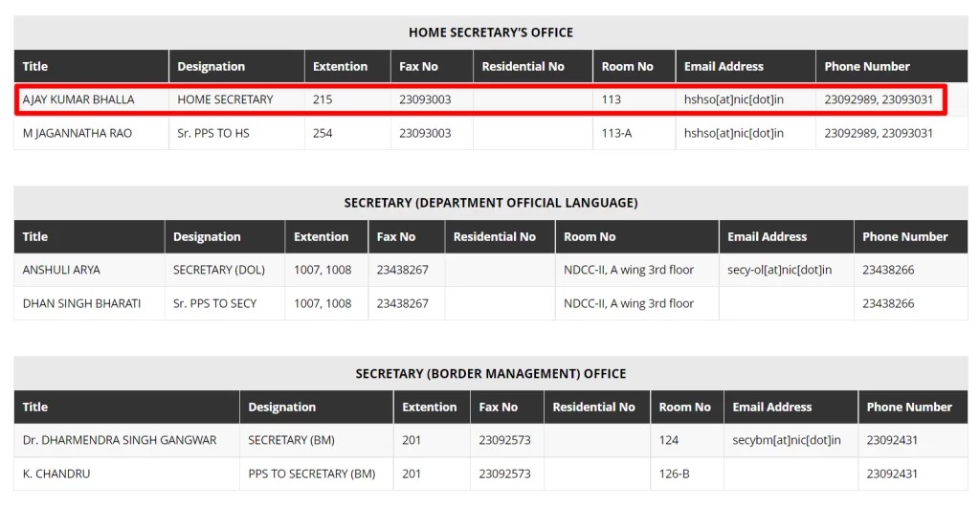The image size is (980, 507).
Task: Click Anshuli Arya's phone number 23438266
Action: 888,270
